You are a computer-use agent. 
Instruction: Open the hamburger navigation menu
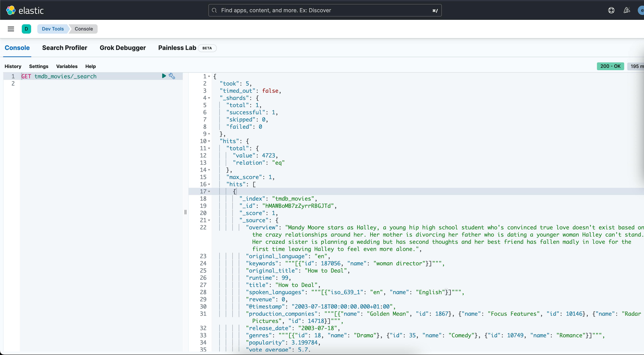pyautogui.click(x=11, y=29)
